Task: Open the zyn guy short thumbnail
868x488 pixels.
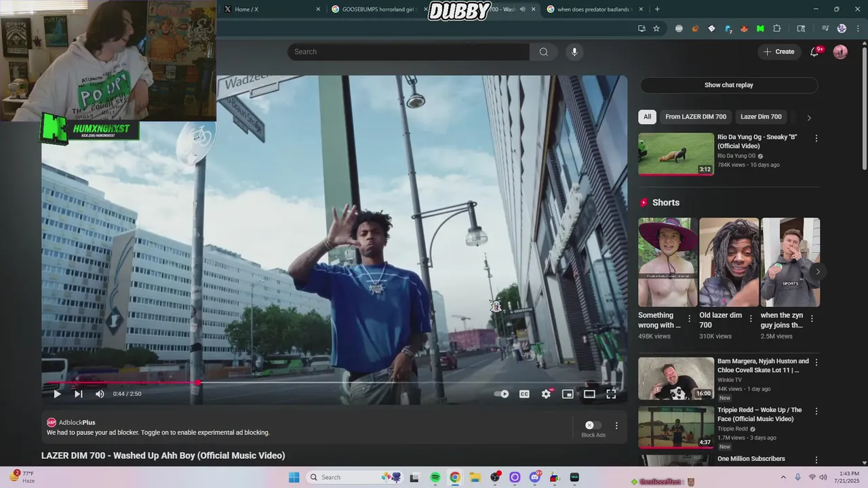Action: pyautogui.click(x=791, y=262)
